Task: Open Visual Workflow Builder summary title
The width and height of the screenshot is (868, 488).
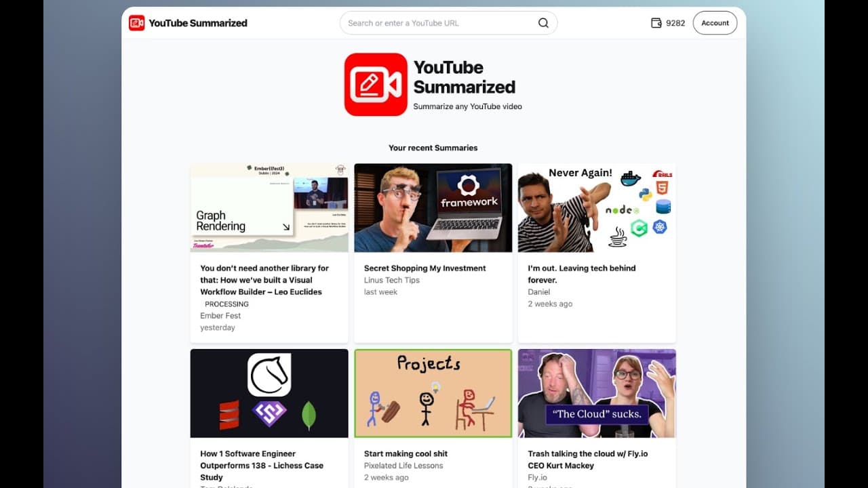Action: click(x=264, y=280)
